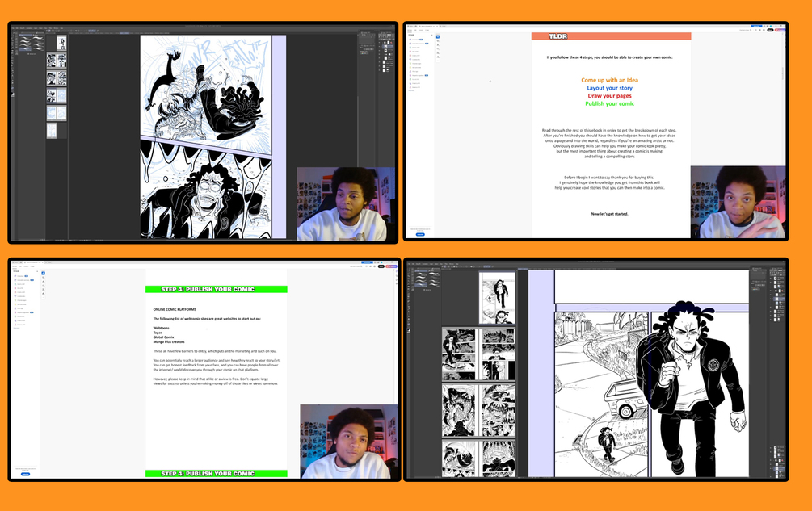Open the File menu in top-left Clip Studio window

coord(13,28)
